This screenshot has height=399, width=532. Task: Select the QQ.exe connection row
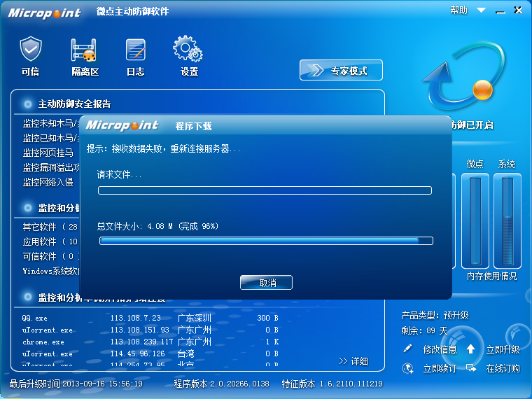(150, 318)
